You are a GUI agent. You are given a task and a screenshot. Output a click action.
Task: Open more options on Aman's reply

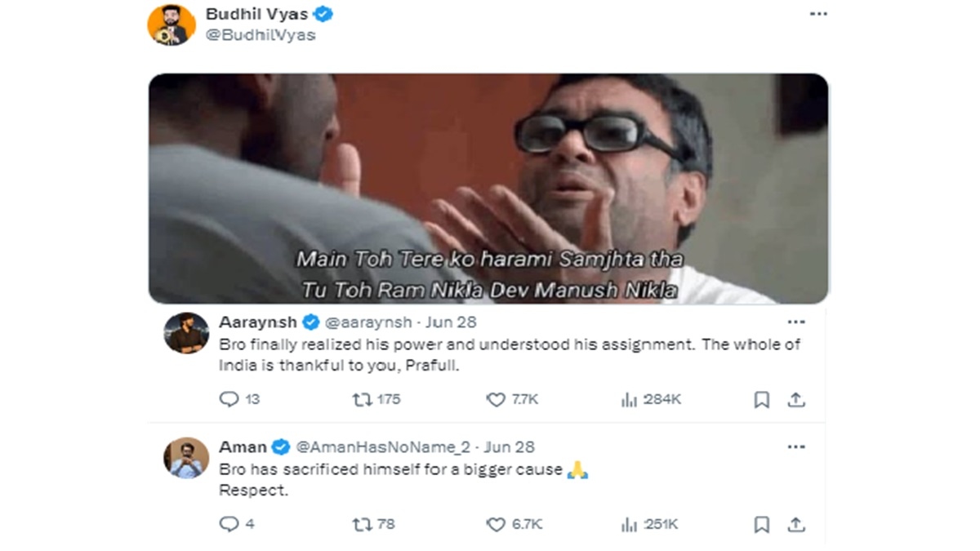point(795,447)
